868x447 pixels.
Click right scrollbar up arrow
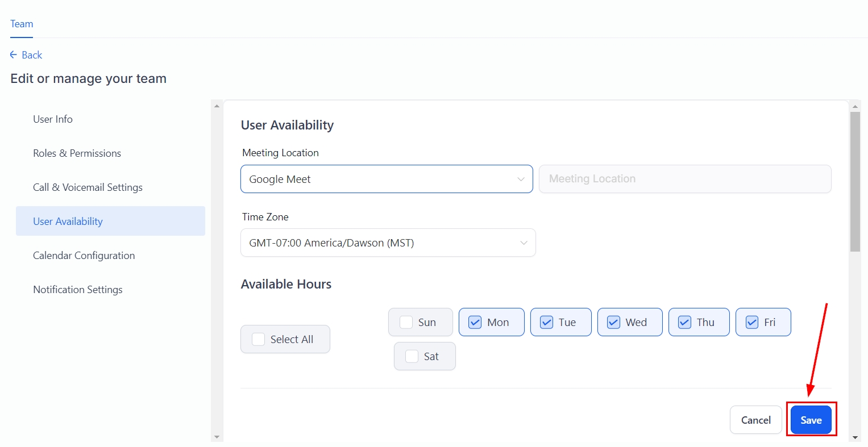(855, 106)
